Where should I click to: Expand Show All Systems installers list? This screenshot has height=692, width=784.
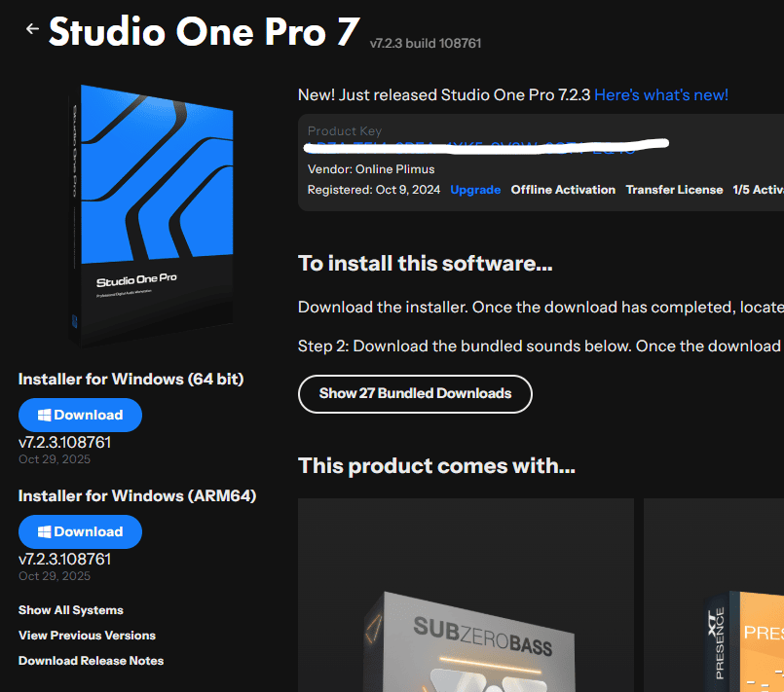point(71,610)
